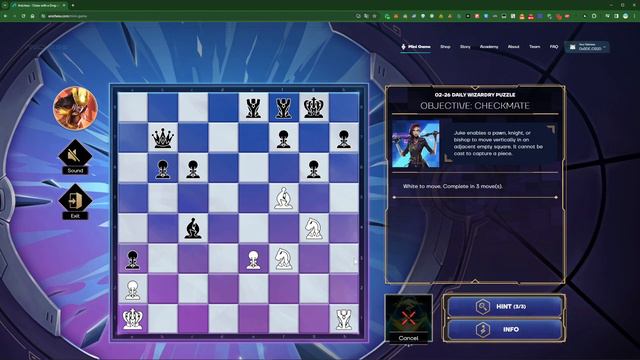Open the Academy menu item
The height and width of the screenshot is (360, 640).
click(489, 47)
